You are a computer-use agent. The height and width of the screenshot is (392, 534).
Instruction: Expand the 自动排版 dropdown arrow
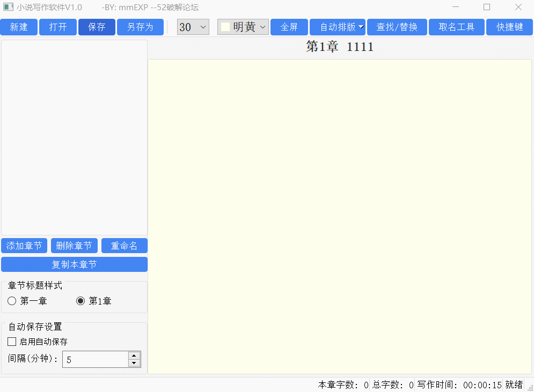361,27
